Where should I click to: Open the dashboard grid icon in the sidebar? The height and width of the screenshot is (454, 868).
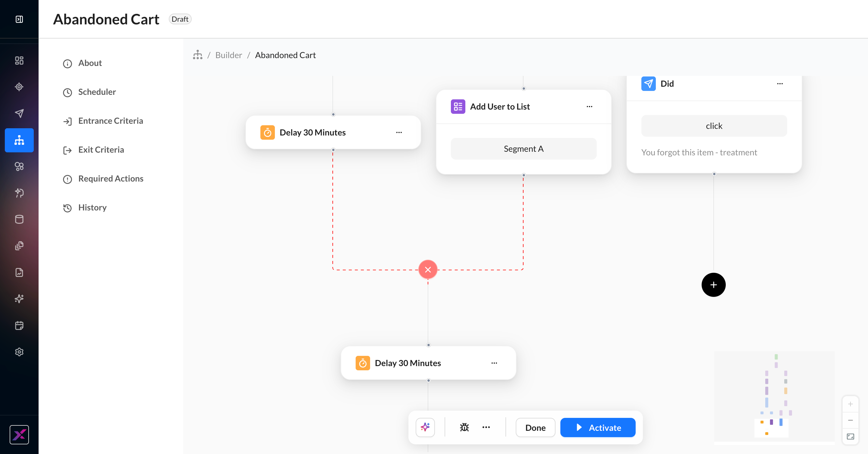pos(19,61)
